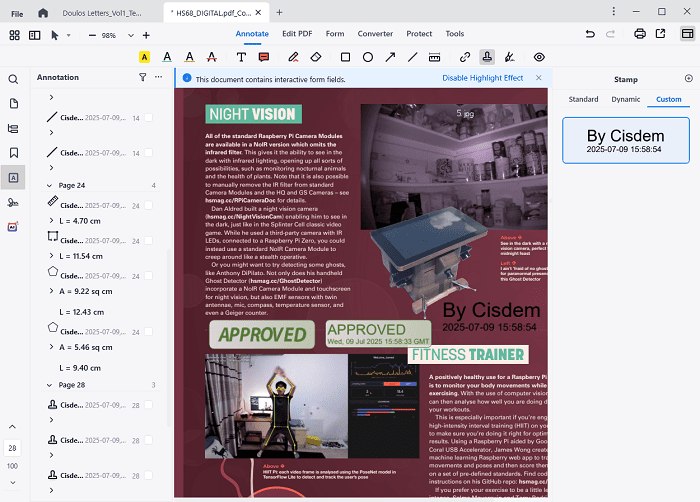Filter annotations with the funnel icon

coord(142,77)
